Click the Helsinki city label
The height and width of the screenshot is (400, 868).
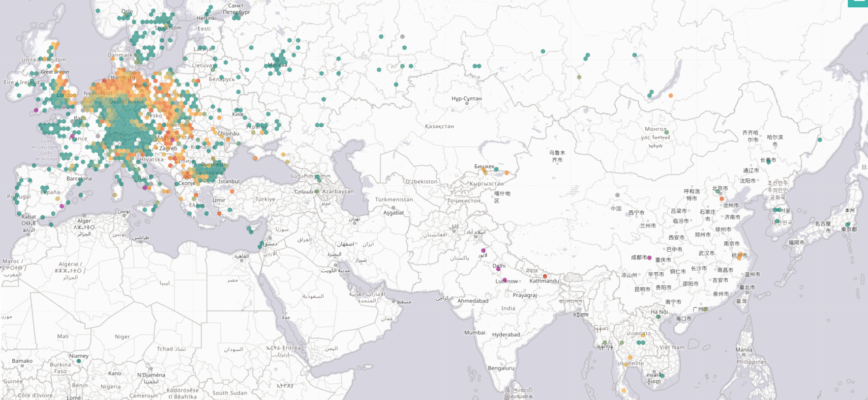[207, 18]
